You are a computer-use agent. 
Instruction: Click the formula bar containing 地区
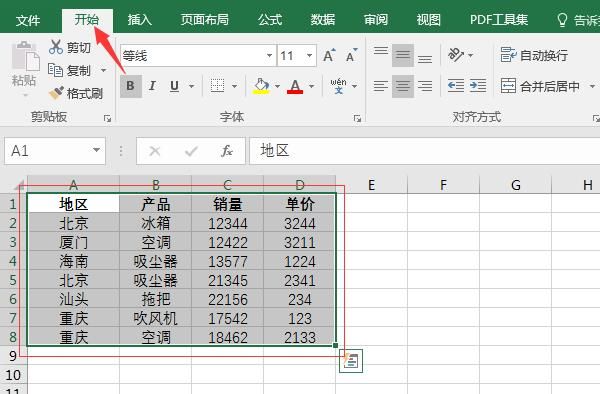coord(425,151)
